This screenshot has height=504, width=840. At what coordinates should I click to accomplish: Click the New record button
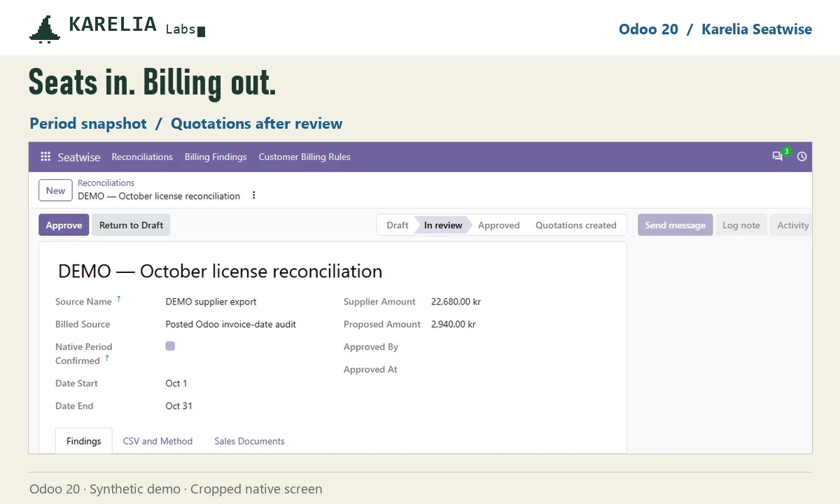(x=55, y=190)
